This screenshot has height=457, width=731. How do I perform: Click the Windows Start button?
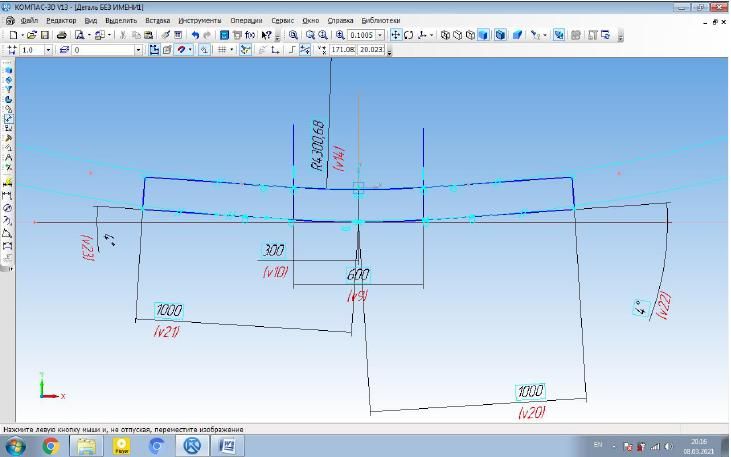pos(17,445)
